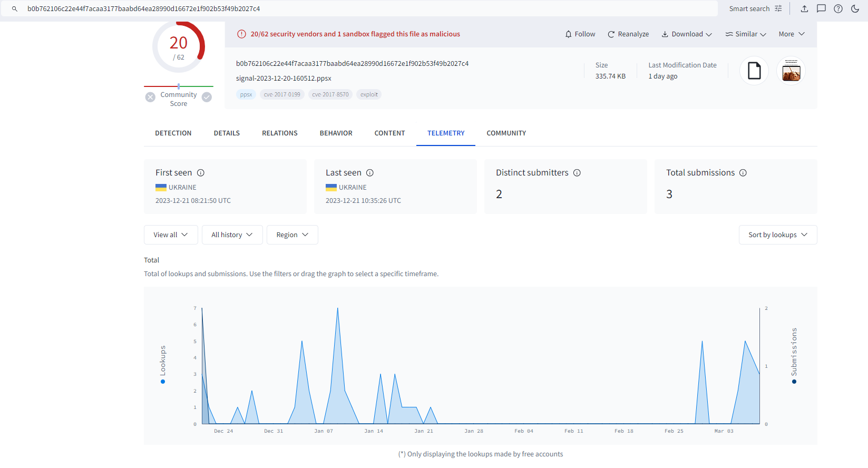Open the View all dropdown
The image size is (868, 468).
point(171,235)
